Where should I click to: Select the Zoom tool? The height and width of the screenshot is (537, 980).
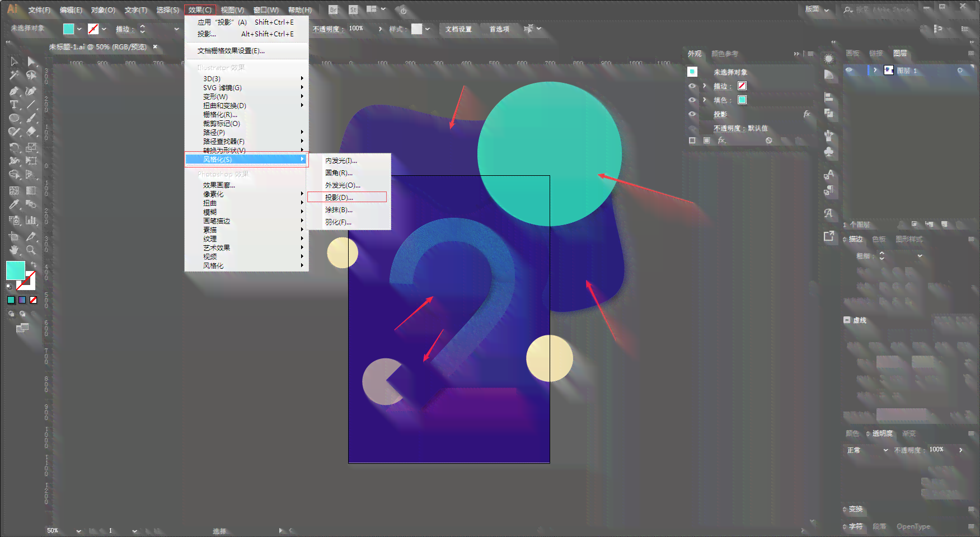(x=31, y=250)
